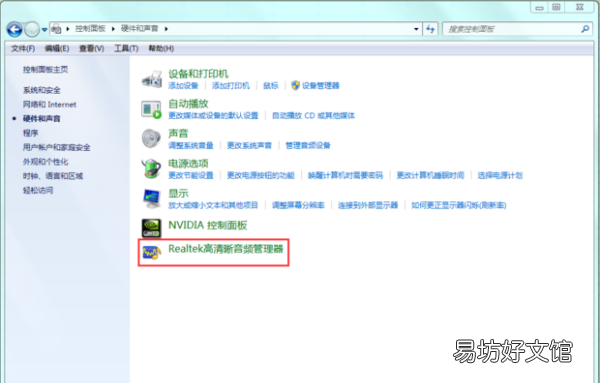
Task: Click 自动播放 CD 或其他媒体 link
Action: (x=313, y=115)
